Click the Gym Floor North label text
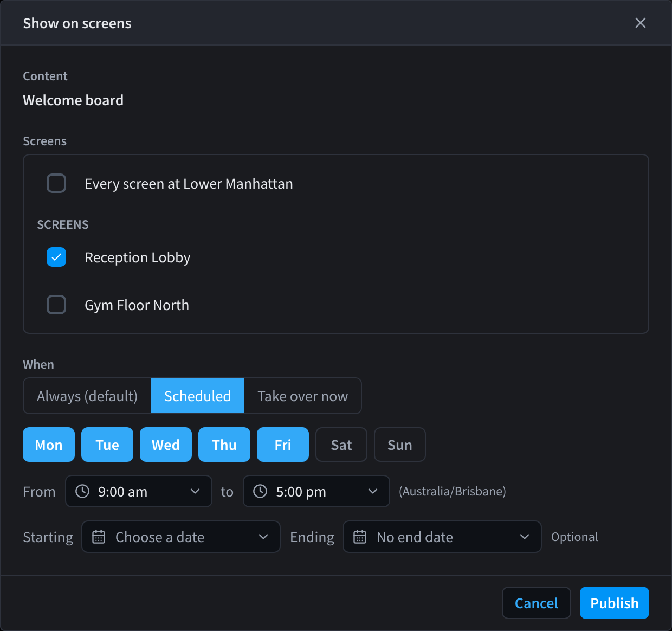Viewport: 672px width, 631px height. [x=137, y=305]
